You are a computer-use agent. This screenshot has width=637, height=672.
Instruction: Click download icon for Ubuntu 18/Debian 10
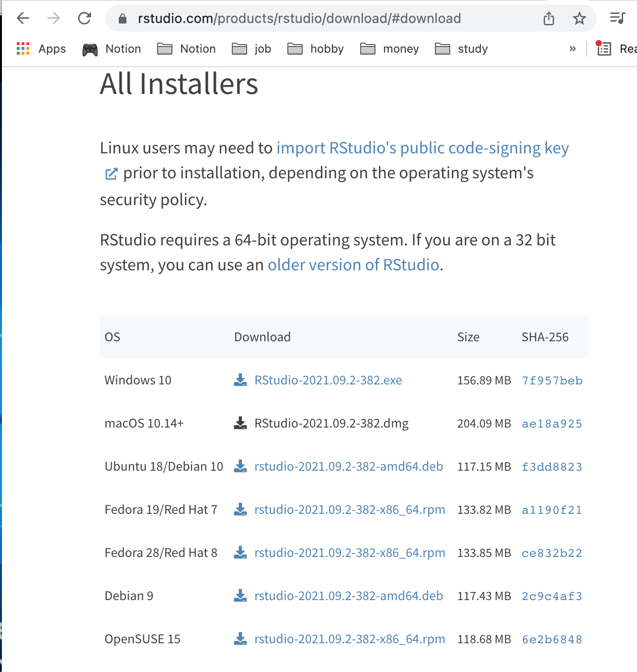tap(240, 466)
